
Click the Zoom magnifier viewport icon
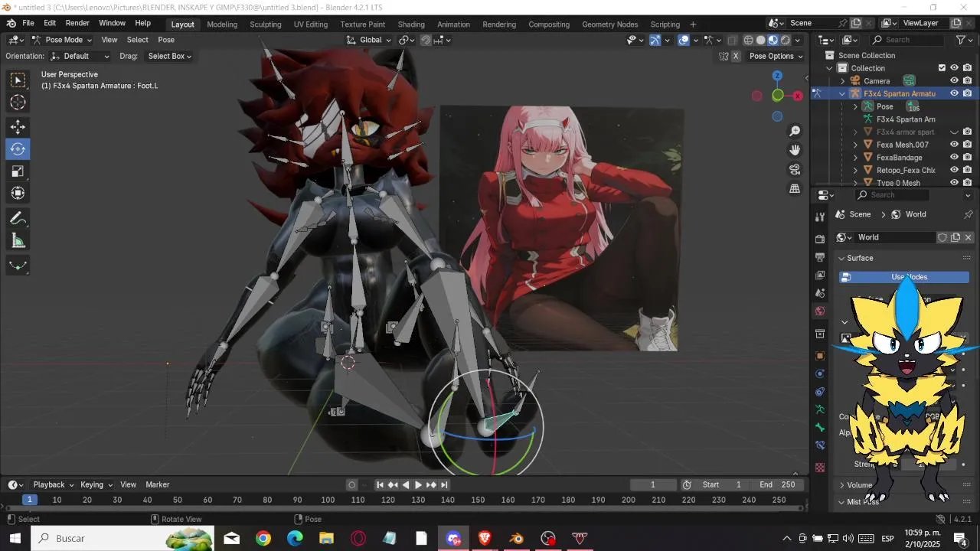tap(795, 132)
